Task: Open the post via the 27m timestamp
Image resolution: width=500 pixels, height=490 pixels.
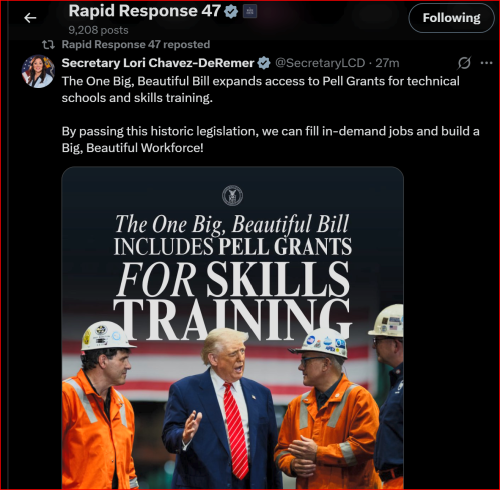Action: point(387,63)
